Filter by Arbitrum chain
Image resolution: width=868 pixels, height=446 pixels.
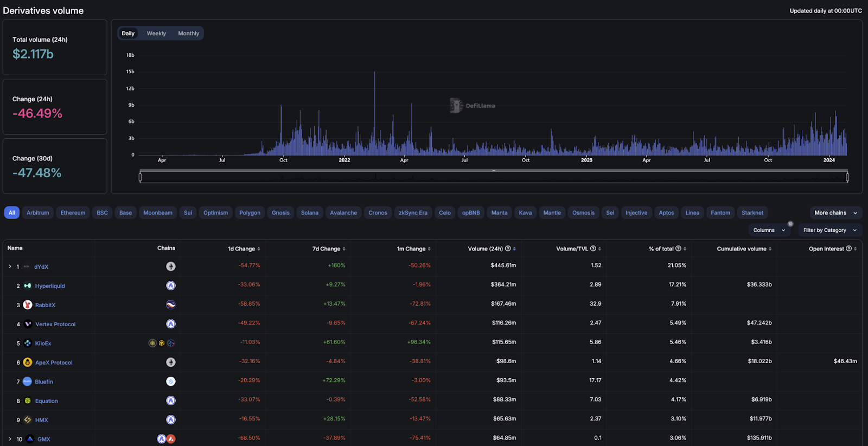(x=38, y=213)
